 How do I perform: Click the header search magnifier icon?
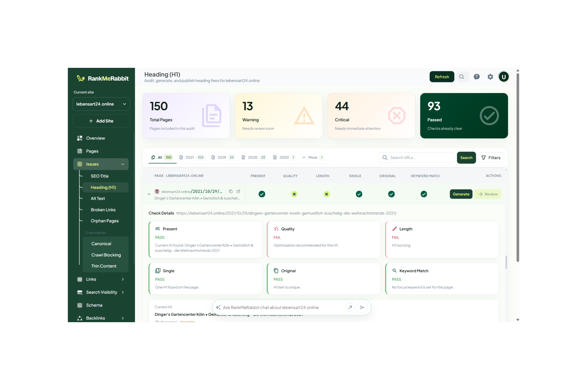(x=462, y=77)
